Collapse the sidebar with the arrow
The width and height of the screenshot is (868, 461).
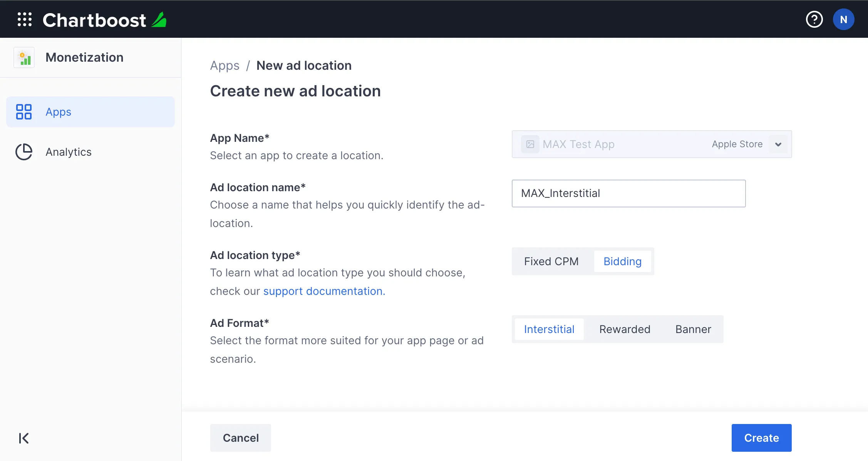[23, 438]
